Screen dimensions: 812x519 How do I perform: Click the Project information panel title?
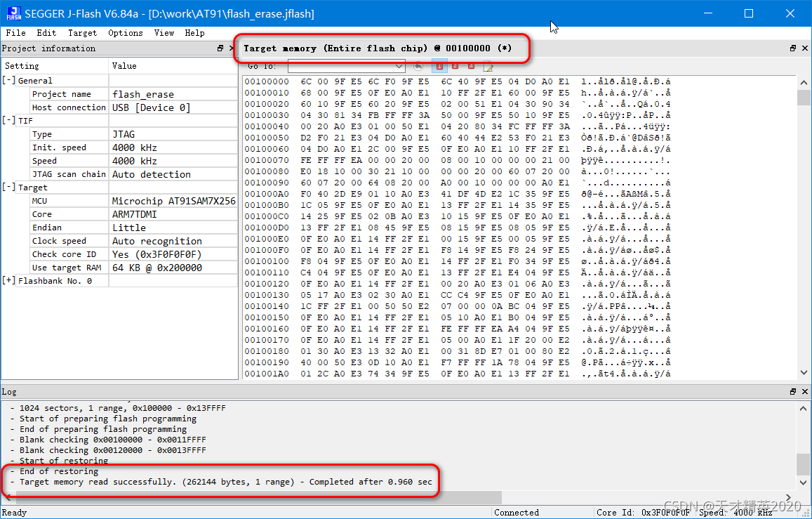click(x=48, y=48)
